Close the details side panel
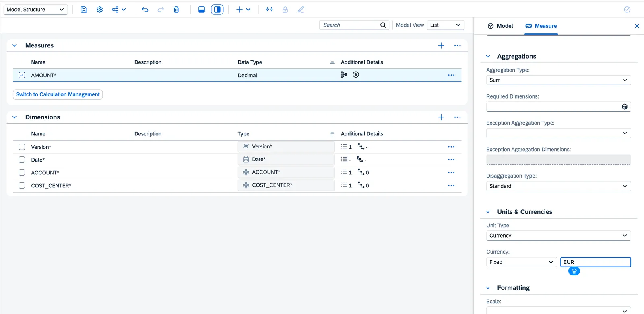The image size is (644, 314). 637,26
